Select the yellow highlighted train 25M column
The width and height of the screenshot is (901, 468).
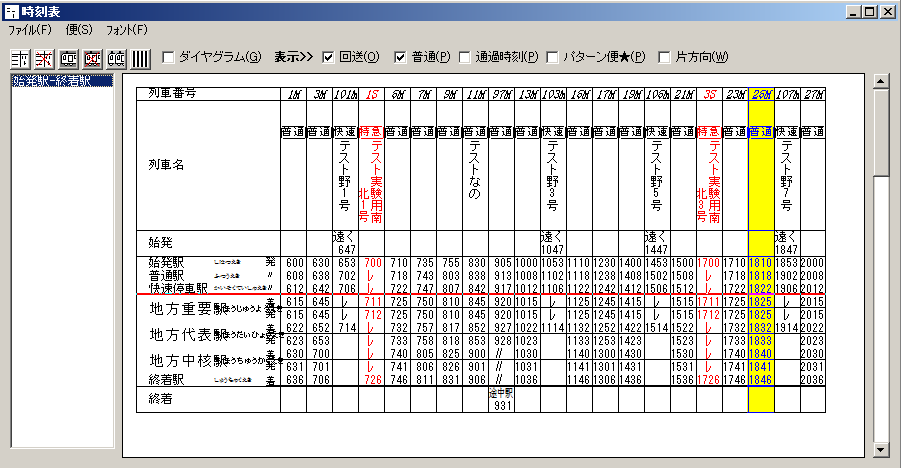point(761,250)
